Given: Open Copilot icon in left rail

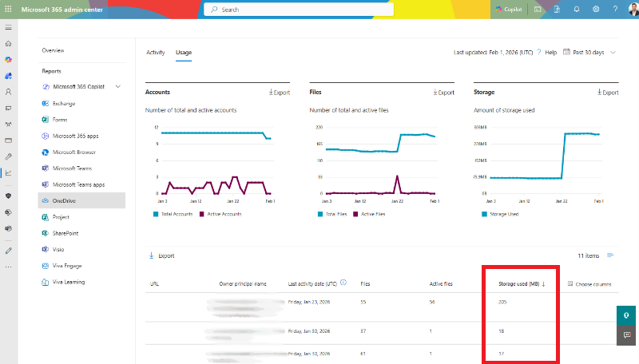Looking at the screenshot, I should click(x=9, y=60).
